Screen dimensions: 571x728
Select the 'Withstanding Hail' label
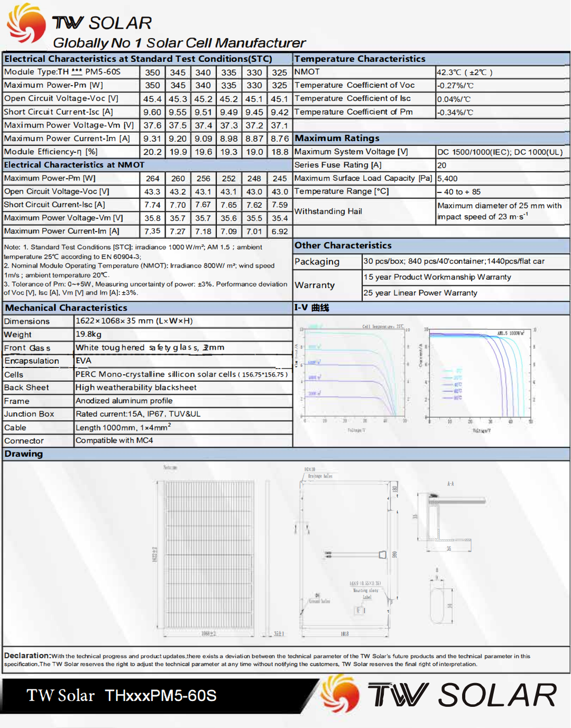[328, 211]
